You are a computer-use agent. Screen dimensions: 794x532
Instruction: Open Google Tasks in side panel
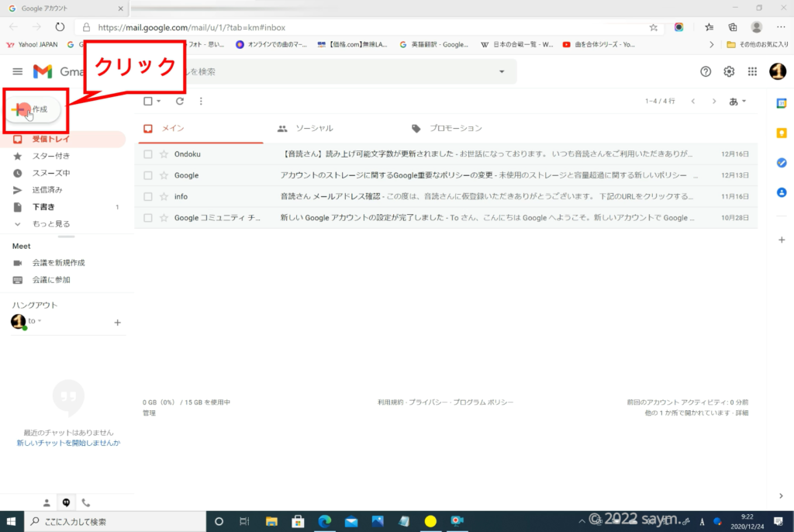(x=782, y=163)
